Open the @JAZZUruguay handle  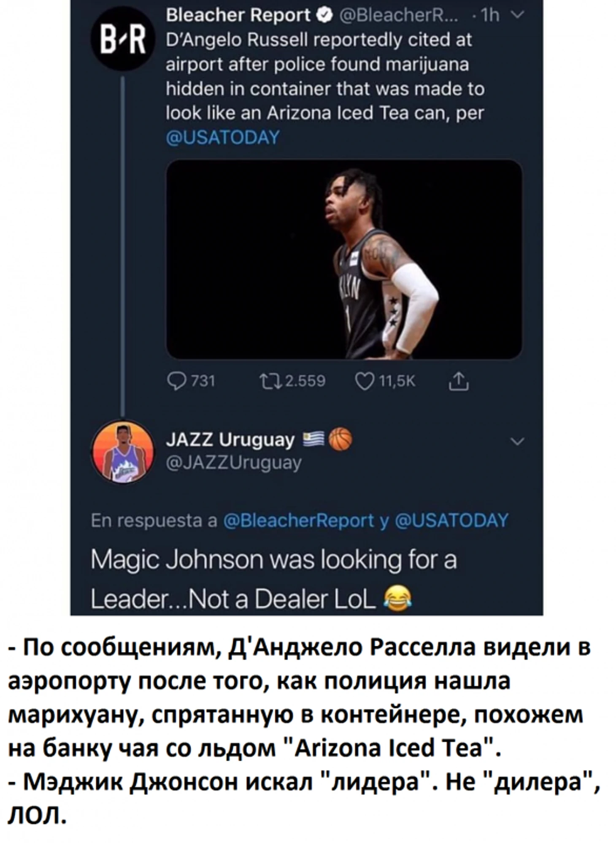tap(234, 463)
